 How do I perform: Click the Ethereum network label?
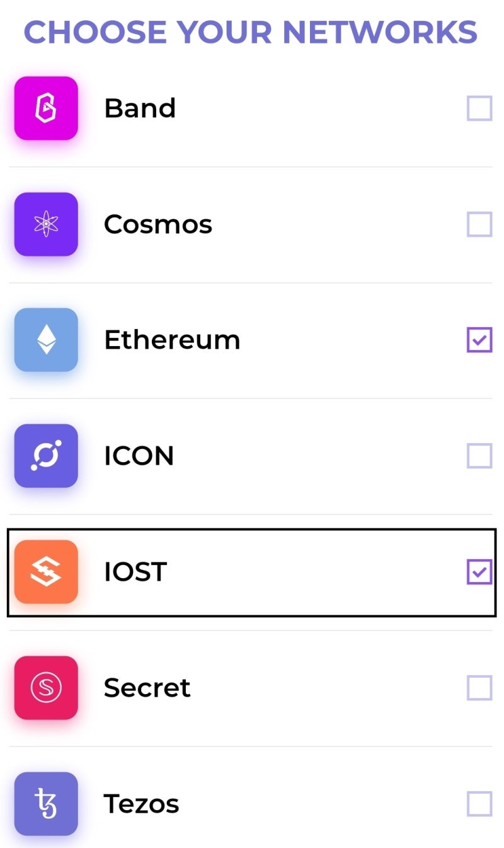coord(172,340)
